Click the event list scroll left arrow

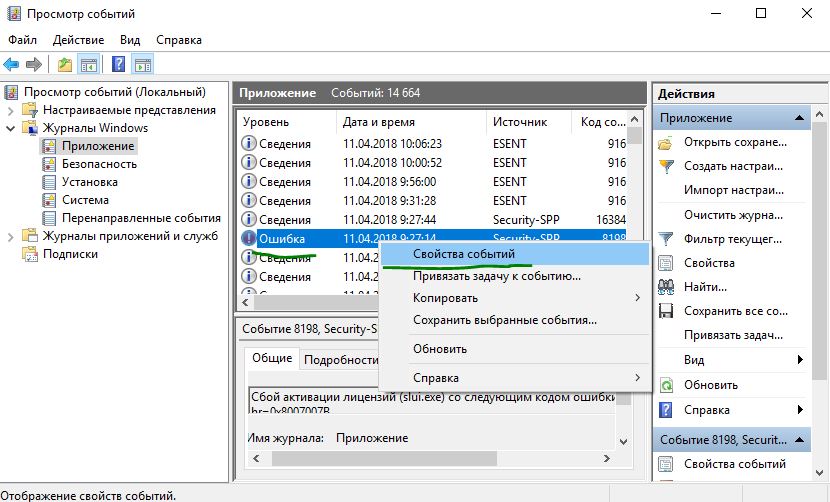245,302
